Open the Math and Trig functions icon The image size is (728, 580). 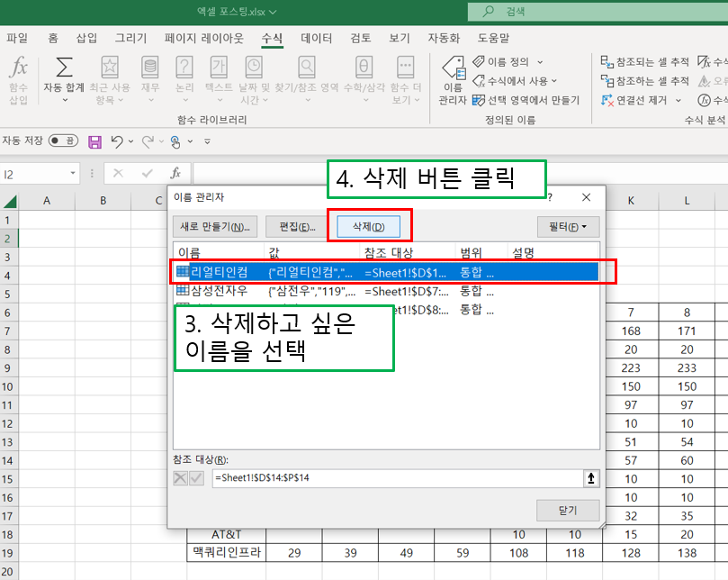coord(364,67)
